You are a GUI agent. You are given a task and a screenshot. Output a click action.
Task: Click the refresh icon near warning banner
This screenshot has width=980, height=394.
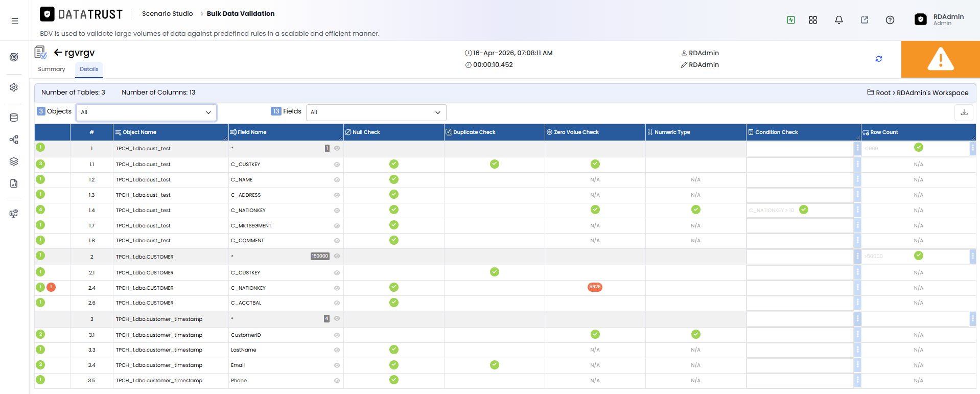878,59
